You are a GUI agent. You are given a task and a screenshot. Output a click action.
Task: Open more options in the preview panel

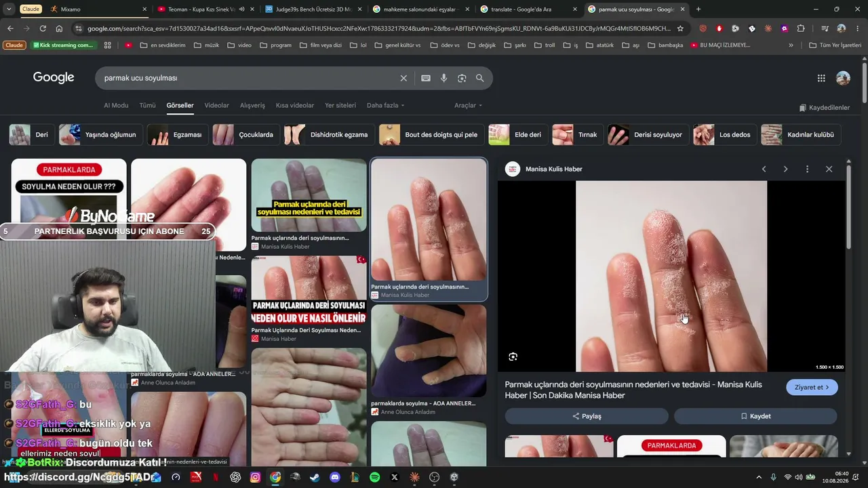(807, 169)
